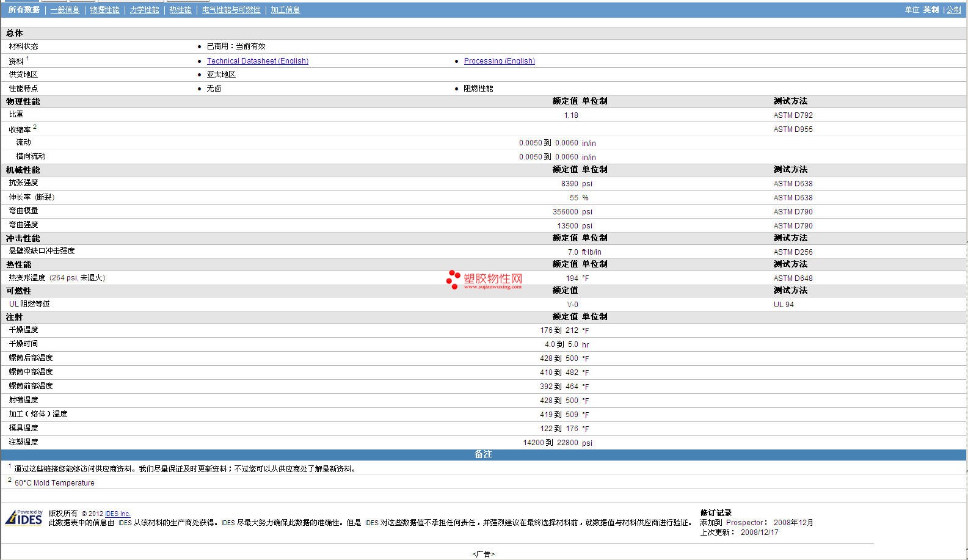Click the <广告> placeholder at page bottom

pyautogui.click(x=483, y=554)
